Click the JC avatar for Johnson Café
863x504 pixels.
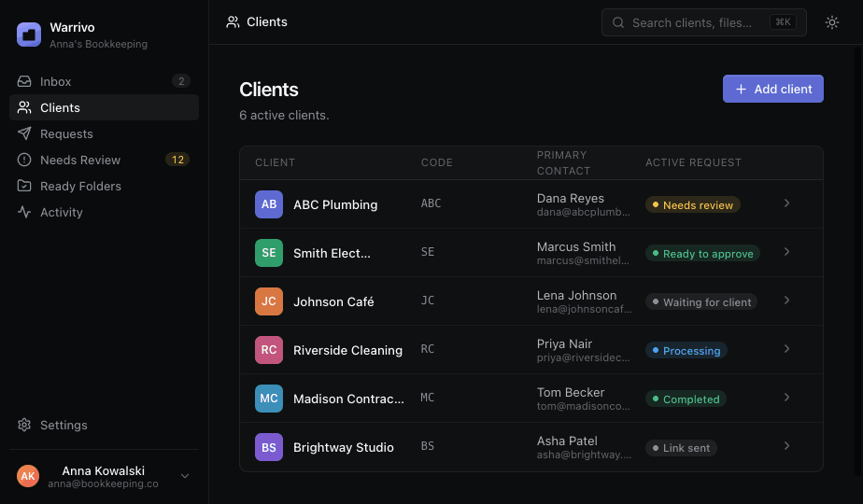click(269, 301)
